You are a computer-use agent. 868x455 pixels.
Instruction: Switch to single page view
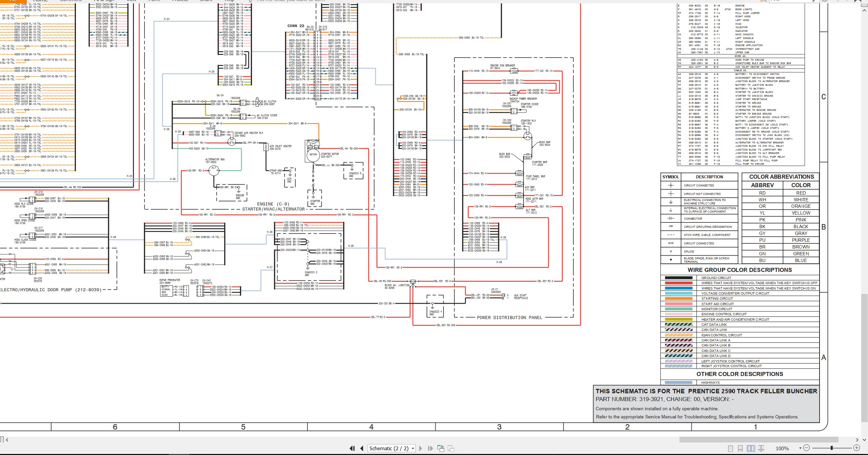730,448
